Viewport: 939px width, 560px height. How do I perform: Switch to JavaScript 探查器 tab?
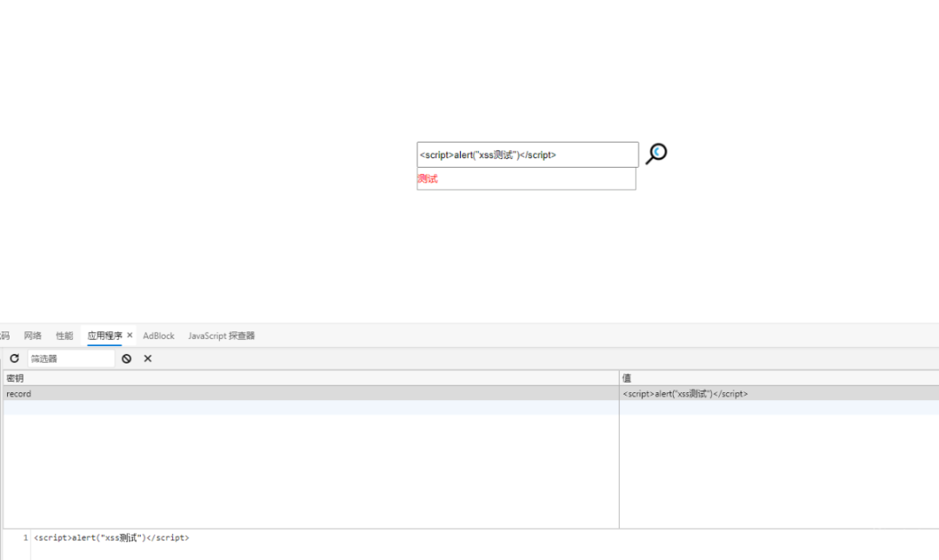(222, 336)
